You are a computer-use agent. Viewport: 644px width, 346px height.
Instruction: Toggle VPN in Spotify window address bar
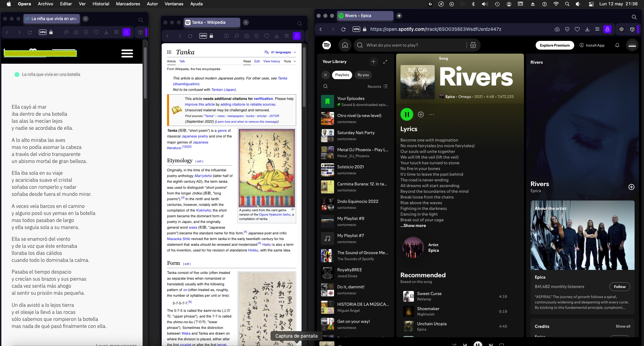point(356,29)
